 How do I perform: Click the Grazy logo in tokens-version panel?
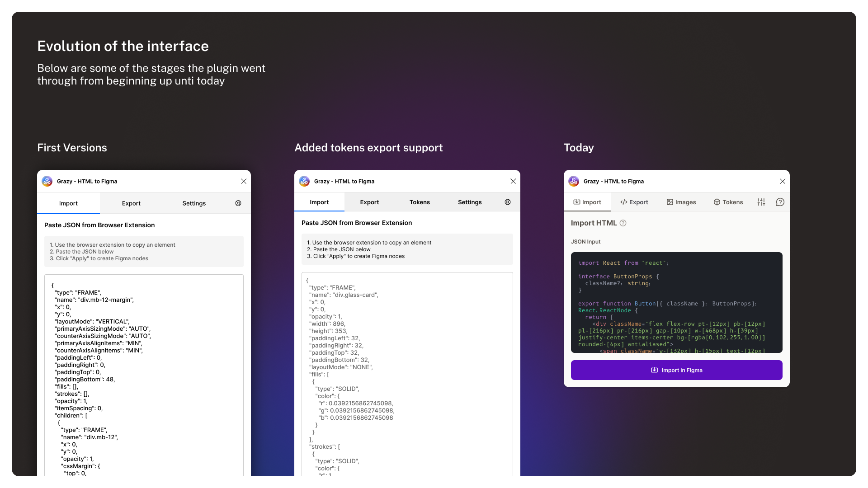point(304,181)
